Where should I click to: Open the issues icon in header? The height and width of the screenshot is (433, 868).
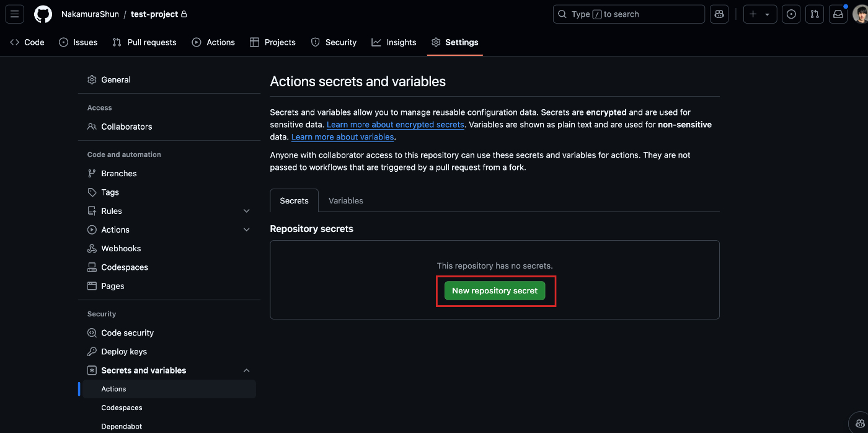click(791, 14)
